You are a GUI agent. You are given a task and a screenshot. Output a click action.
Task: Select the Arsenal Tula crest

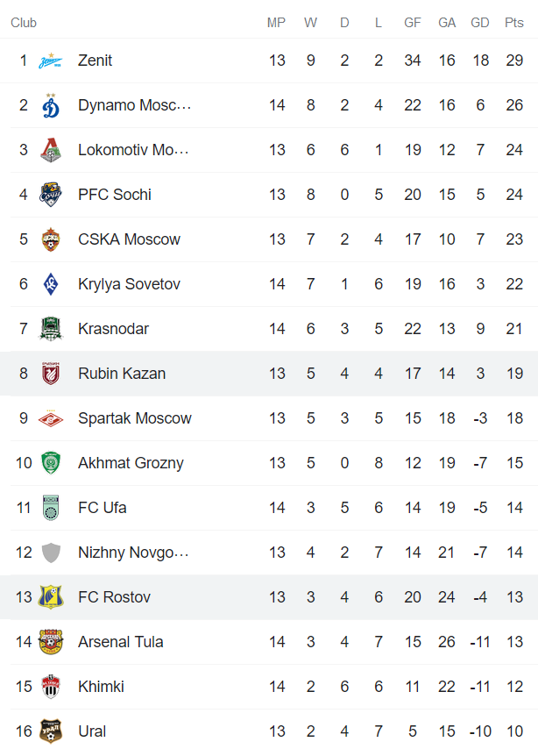[x=53, y=641]
